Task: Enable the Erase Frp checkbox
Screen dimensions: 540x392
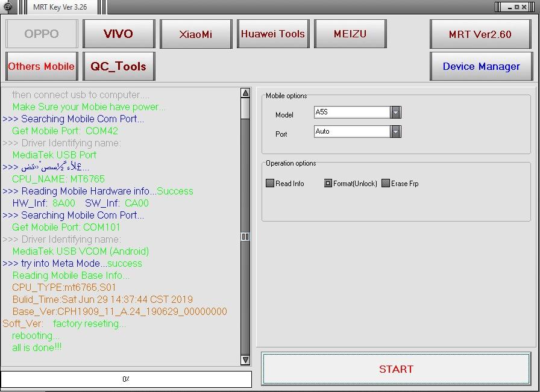Action: (x=386, y=183)
